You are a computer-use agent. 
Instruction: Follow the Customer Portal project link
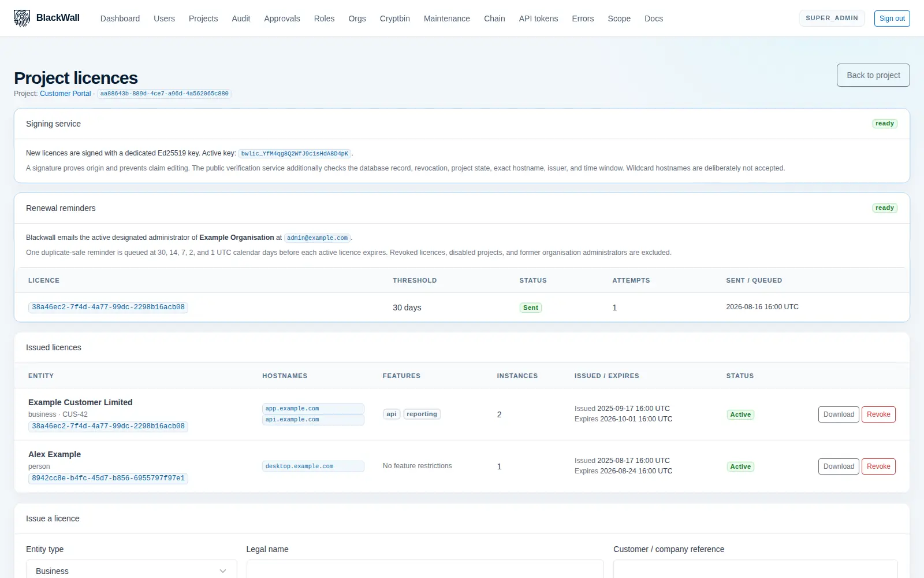[x=65, y=94]
